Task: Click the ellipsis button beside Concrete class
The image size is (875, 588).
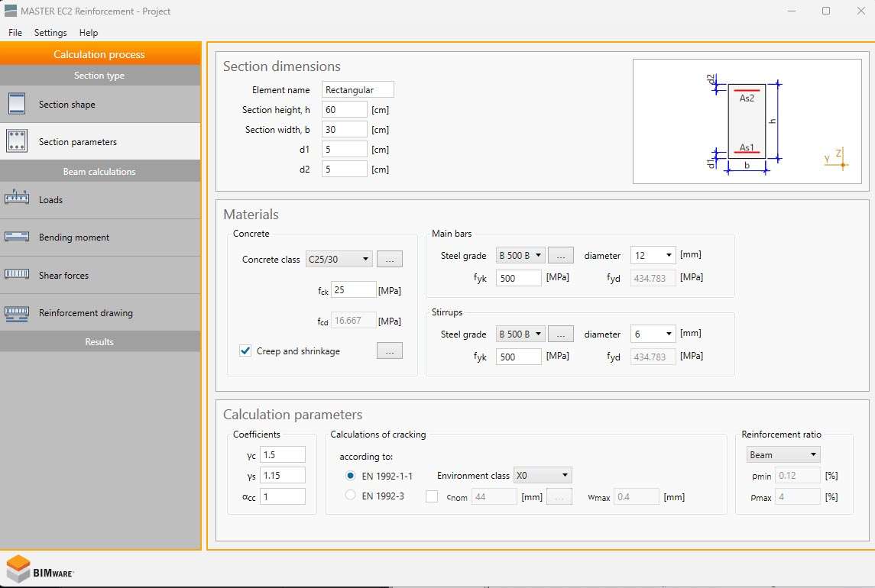Action: (390, 260)
